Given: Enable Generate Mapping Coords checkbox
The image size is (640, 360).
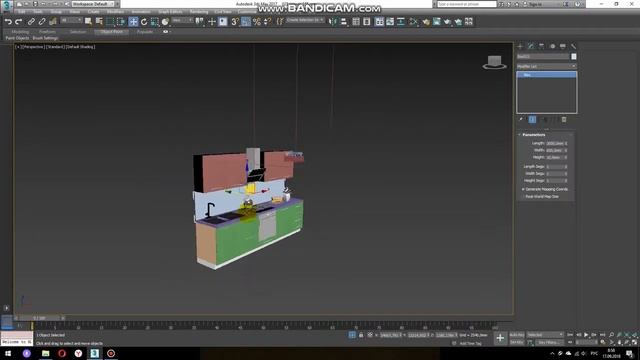Looking at the screenshot, I should point(523,189).
